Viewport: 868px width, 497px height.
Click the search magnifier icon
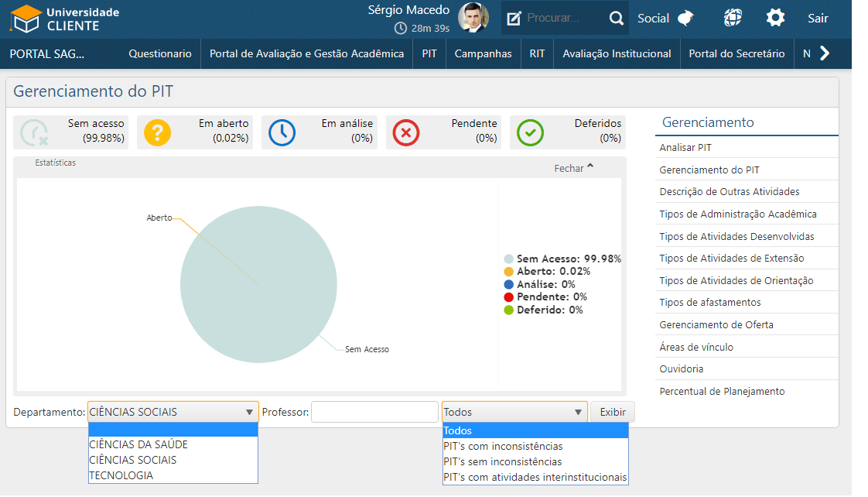click(x=616, y=19)
